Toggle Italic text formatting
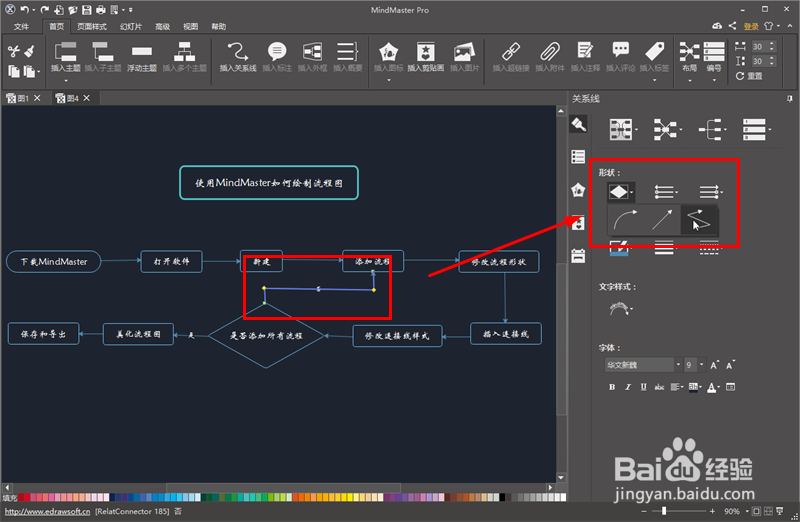This screenshot has width=800, height=522. pos(628,387)
